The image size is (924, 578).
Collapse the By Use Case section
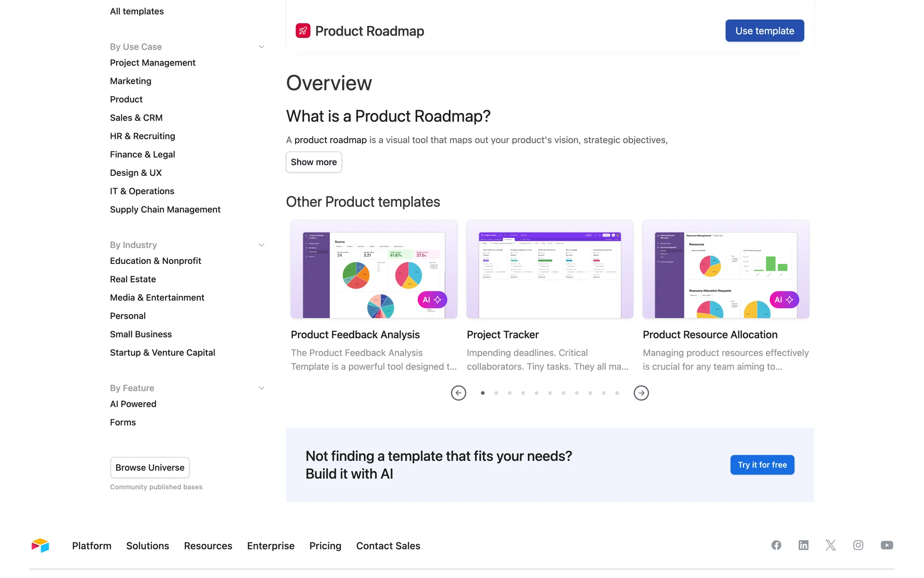click(261, 47)
